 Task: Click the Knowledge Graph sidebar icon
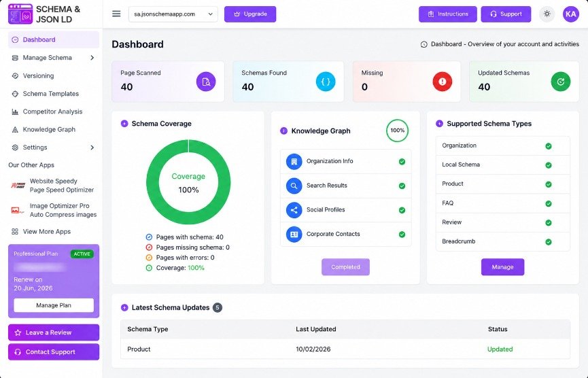[x=15, y=130]
